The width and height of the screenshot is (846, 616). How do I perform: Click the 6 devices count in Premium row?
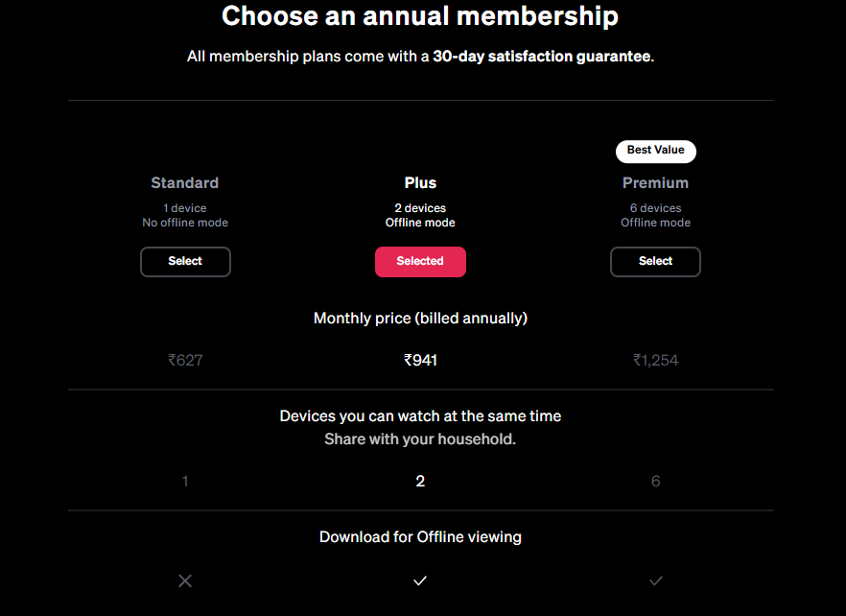click(x=655, y=482)
